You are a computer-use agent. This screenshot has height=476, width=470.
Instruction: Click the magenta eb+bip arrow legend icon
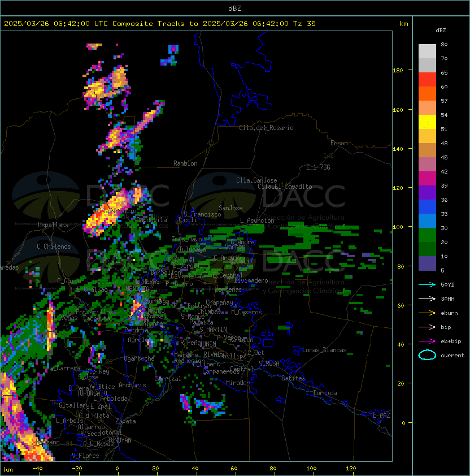[427, 341]
